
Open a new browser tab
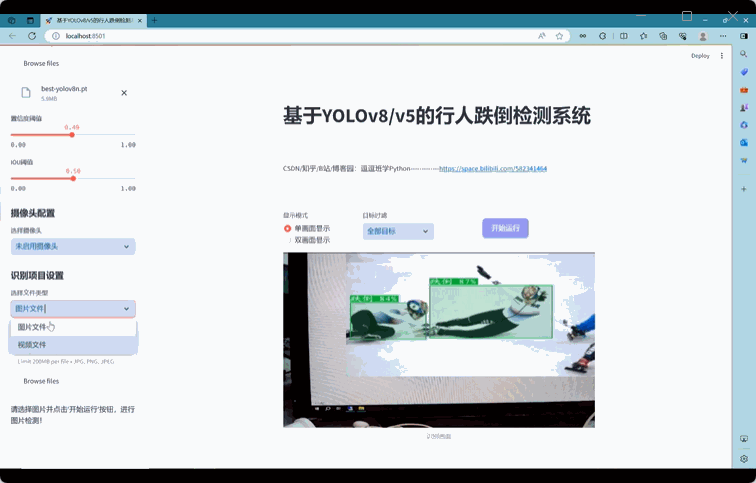[154, 20]
